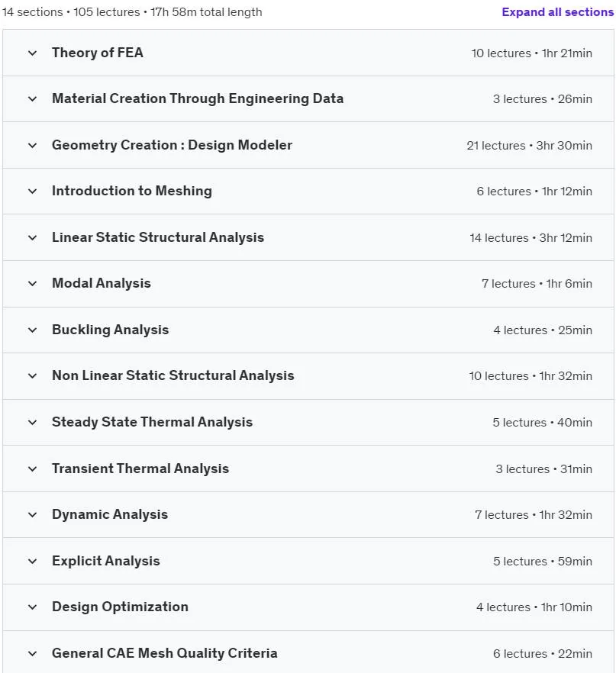Click chevron icon for Modal Analysis
Viewport: 616px width, 673px height.
[32, 284]
